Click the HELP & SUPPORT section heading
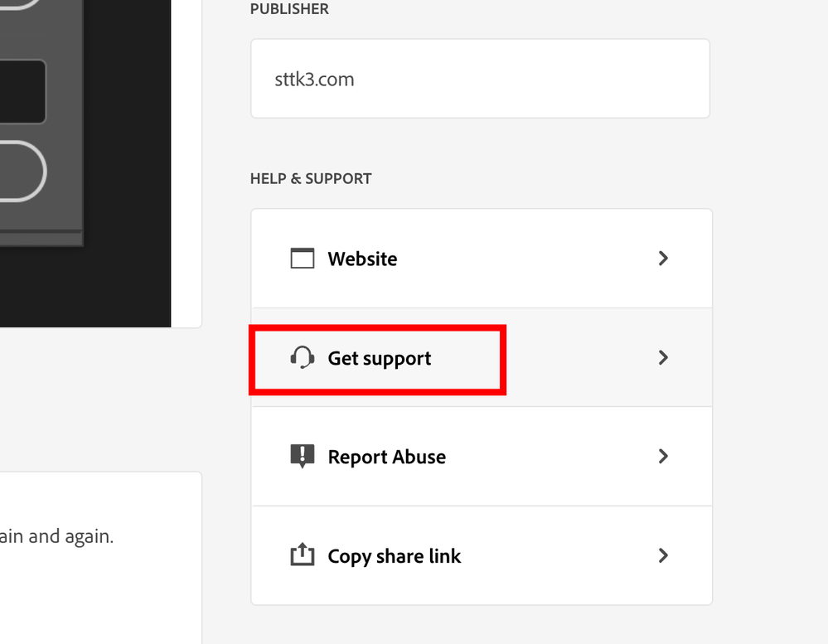 (x=311, y=178)
